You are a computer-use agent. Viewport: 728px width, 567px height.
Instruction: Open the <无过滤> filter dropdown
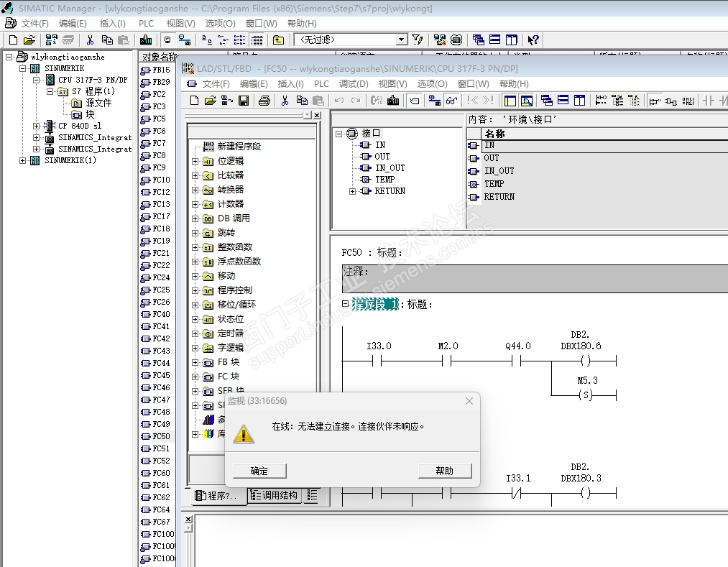pyautogui.click(x=402, y=40)
